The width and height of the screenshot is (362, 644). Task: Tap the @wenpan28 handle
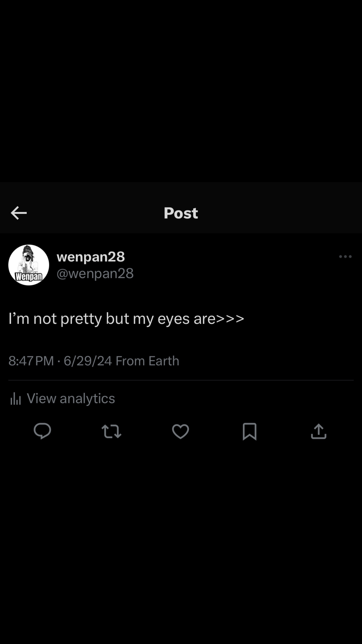95,273
